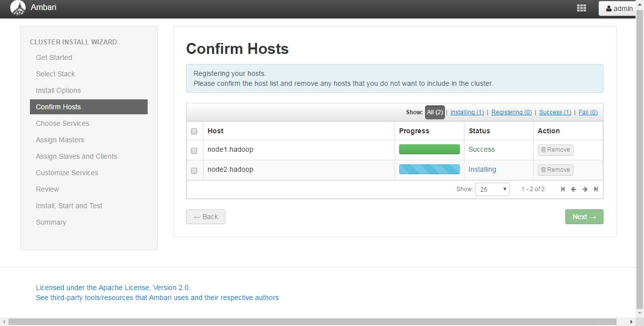The width and height of the screenshot is (644, 326).
Task: Check the node2.hadoop host checkbox
Action: click(194, 170)
